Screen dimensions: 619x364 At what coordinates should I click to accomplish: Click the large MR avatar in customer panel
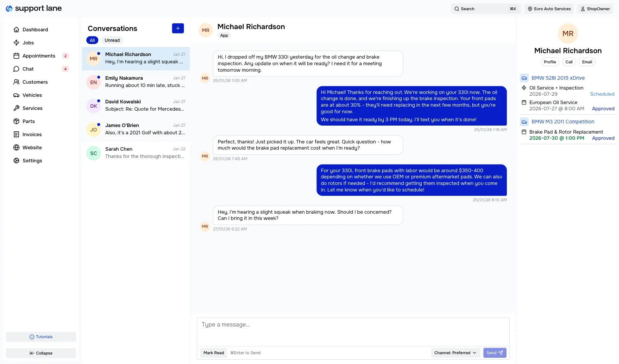click(x=568, y=33)
